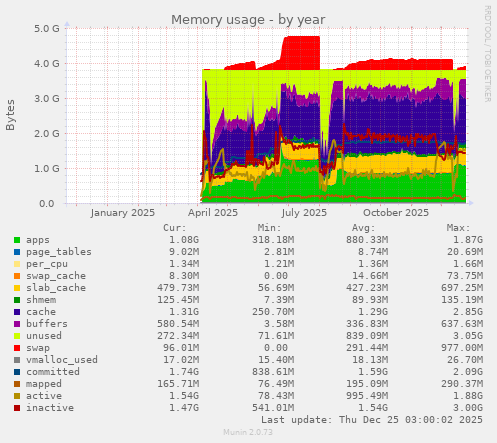Click the 'July 2025' axis label
497x443 pixels.
[304, 213]
